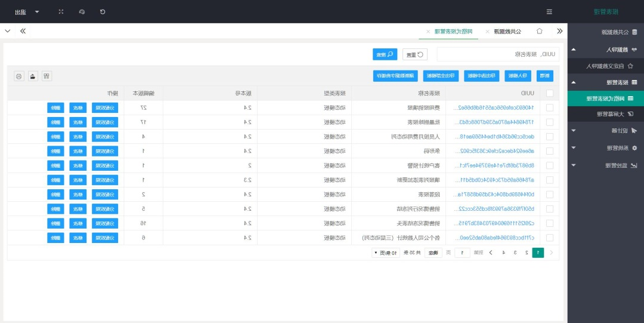Click the UUID, 报表名称 search field
This screenshot has height=323, width=644.
tap(499, 54)
